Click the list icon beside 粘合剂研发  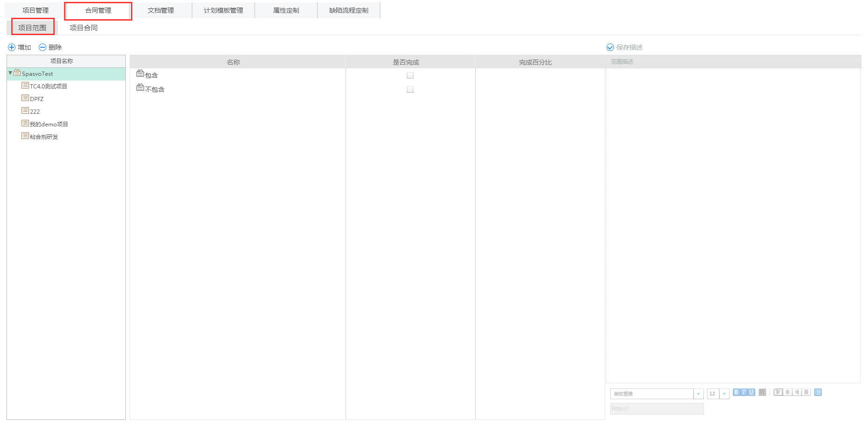pyautogui.click(x=25, y=136)
